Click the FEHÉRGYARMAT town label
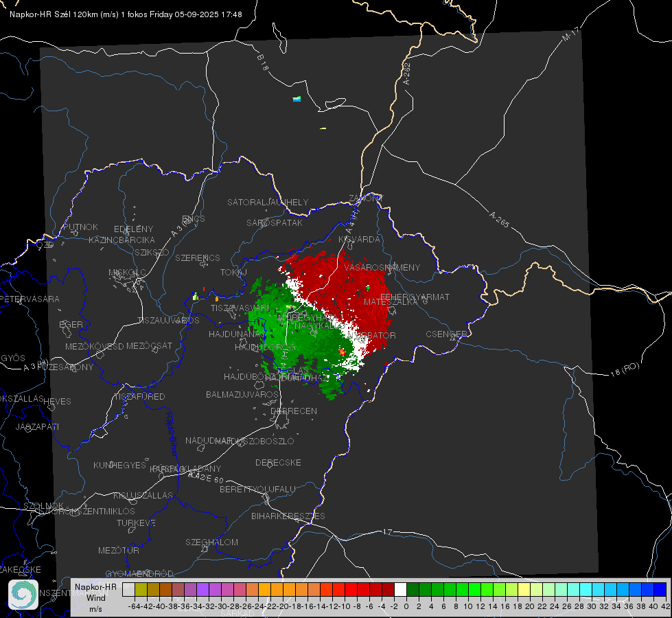This screenshot has height=618, width=672. [415, 297]
